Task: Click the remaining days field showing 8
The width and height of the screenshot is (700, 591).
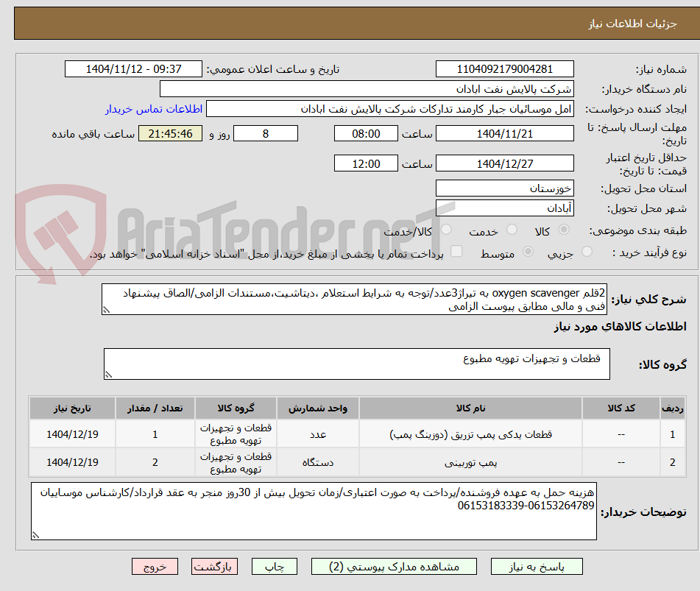Action: tap(266, 133)
